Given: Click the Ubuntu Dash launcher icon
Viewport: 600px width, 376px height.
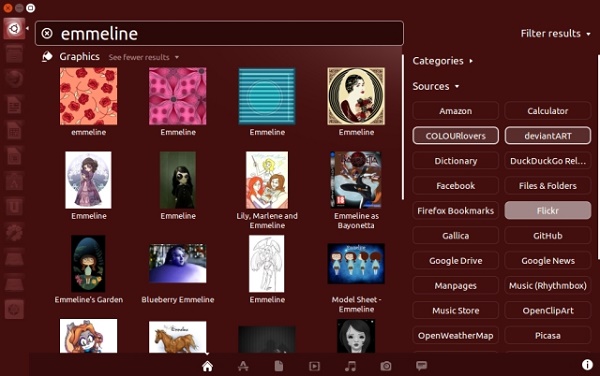Looking at the screenshot, I should pos(14,28).
